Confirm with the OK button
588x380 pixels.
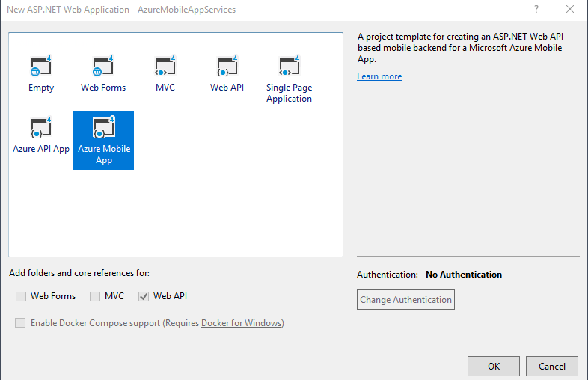click(494, 366)
